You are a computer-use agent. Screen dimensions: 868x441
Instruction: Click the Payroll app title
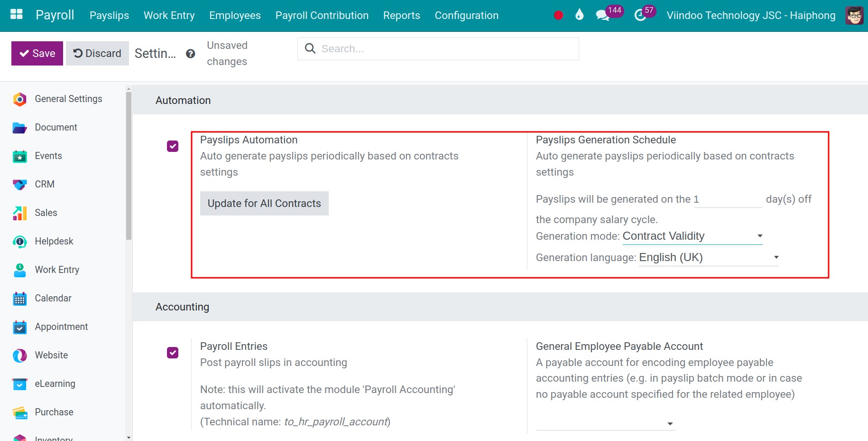tap(55, 15)
